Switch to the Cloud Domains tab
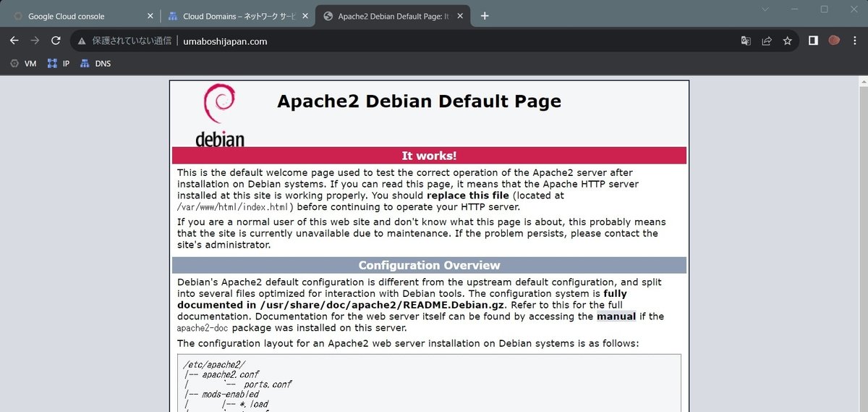The image size is (868, 412). tap(237, 16)
